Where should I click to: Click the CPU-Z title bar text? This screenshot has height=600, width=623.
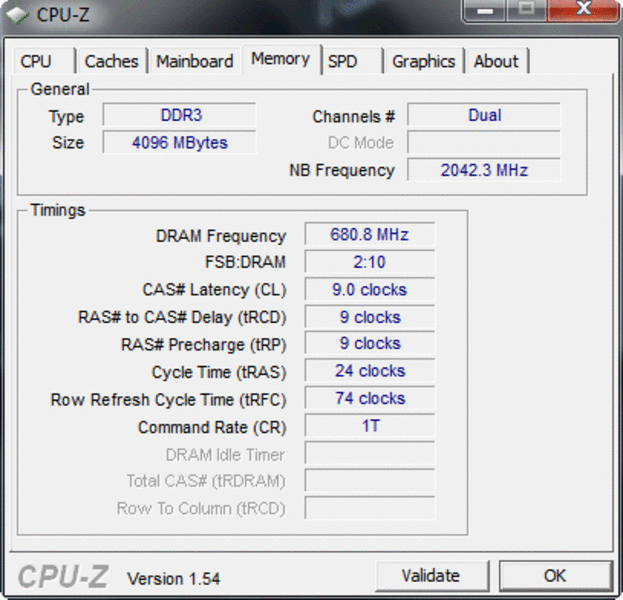(x=63, y=15)
